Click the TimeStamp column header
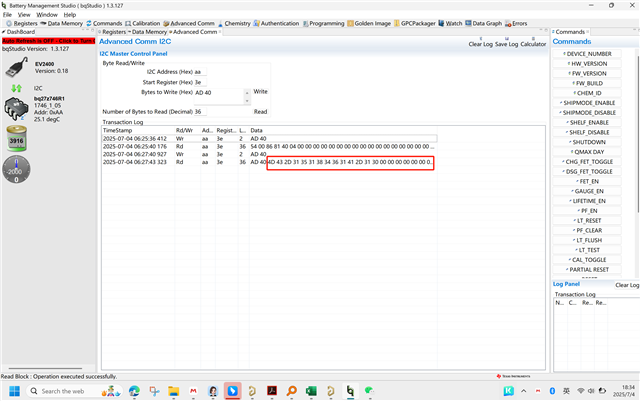This screenshot has width=640, height=401. tap(138, 130)
